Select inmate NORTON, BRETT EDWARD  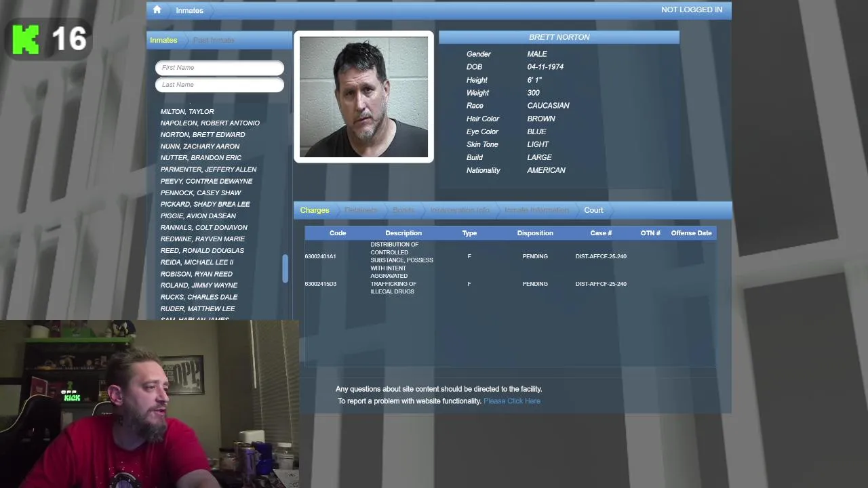[203, 135]
